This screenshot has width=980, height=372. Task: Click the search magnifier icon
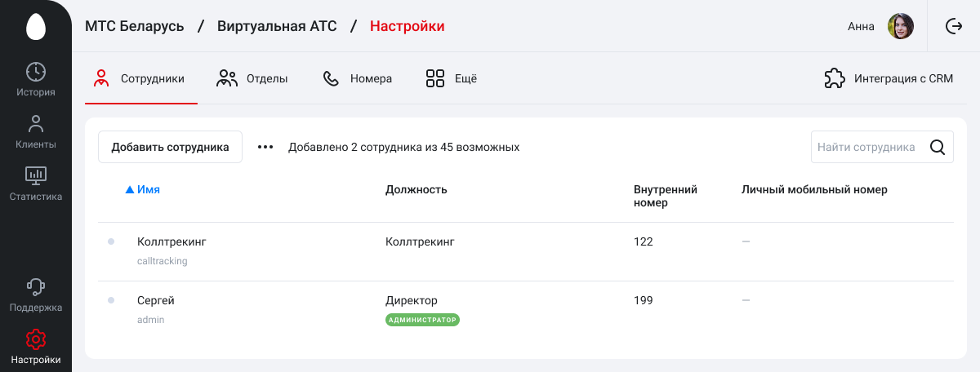click(x=938, y=148)
